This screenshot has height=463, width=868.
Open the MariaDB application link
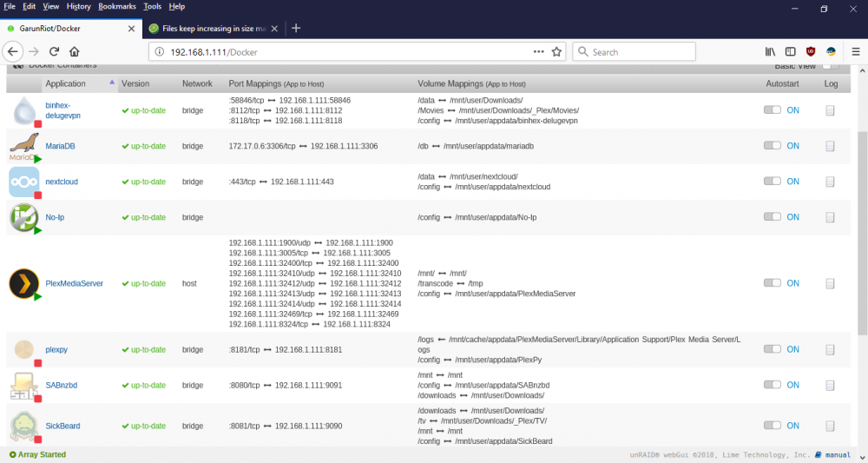(60, 146)
